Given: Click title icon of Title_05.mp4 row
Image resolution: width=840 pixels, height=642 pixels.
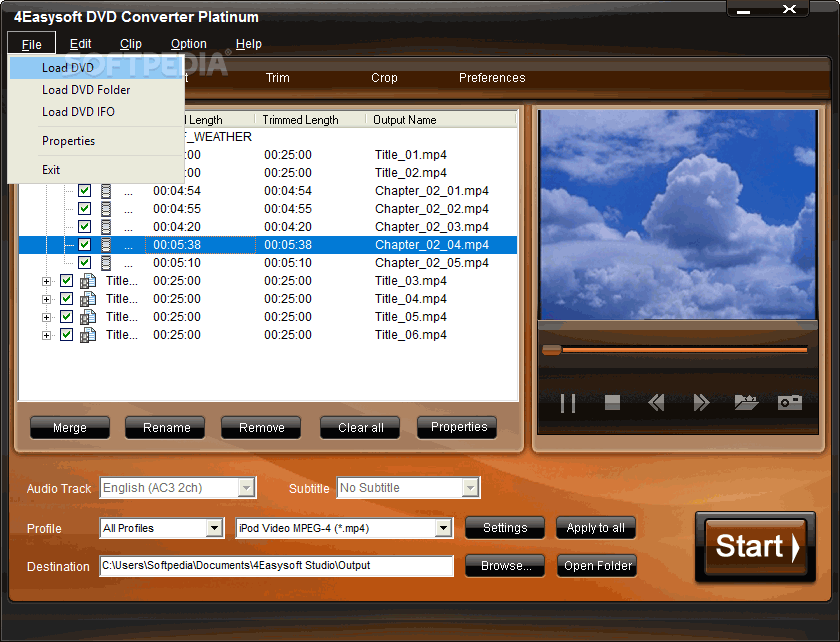Looking at the screenshot, I should coord(88,317).
